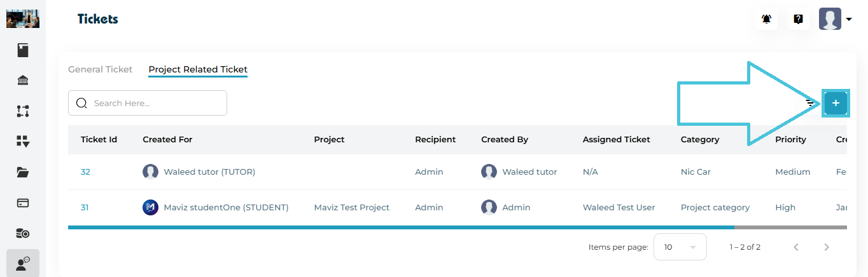The image size is (868, 277).
Task: Open the coins and settings sidebar icon
Action: 23,233
